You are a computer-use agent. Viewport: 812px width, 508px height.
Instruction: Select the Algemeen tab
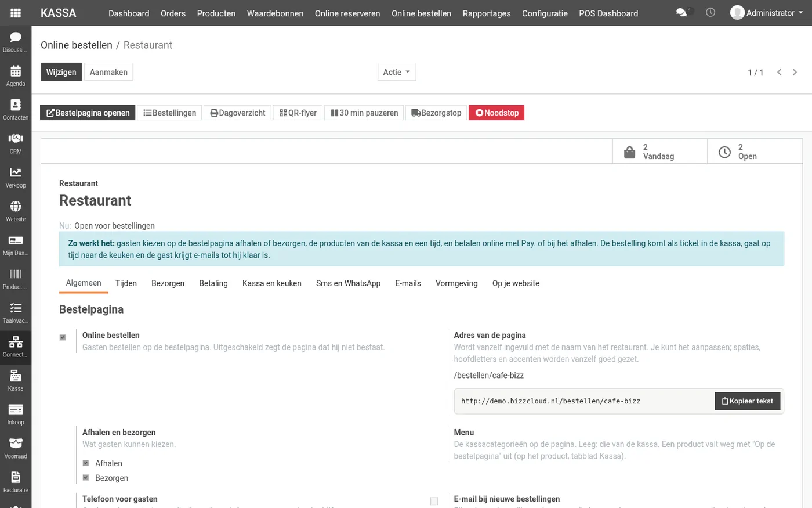click(84, 283)
